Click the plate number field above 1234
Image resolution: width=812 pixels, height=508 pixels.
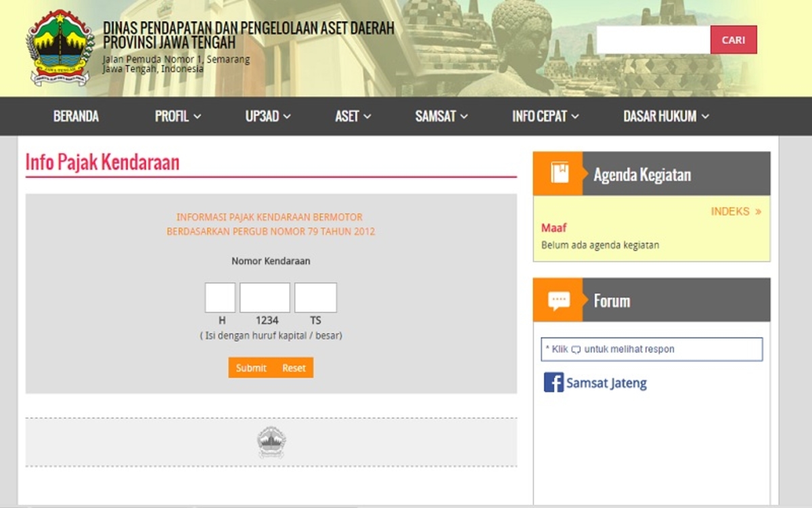pyautogui.click(x=265, y=298)
